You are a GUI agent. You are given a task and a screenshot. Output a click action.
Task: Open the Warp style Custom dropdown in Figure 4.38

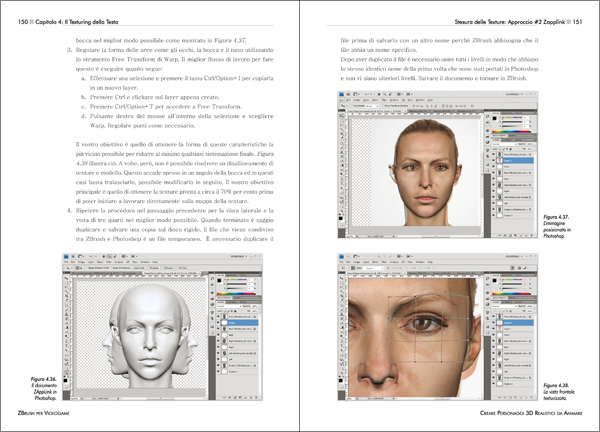coord(373,268)
